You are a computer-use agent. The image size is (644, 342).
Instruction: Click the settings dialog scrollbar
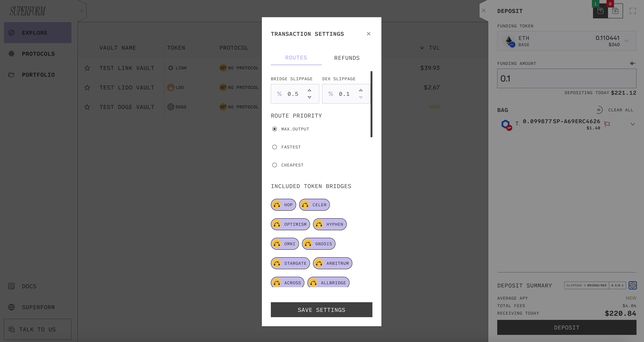point(371,104)
